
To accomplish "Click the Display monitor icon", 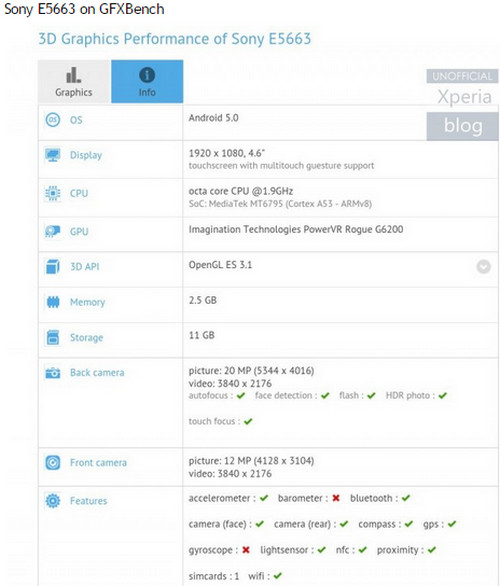I will 53,155.
